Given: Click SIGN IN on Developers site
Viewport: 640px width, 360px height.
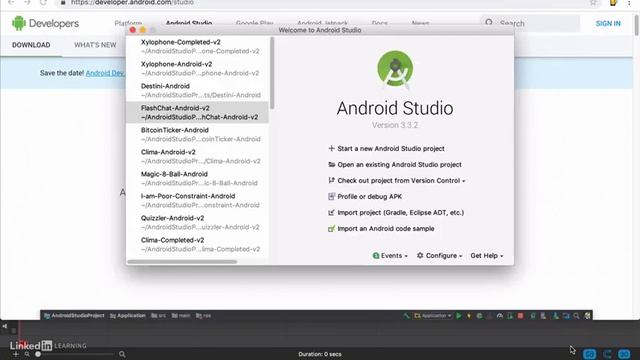Looking at the screenshot, I should pos(608,23).
